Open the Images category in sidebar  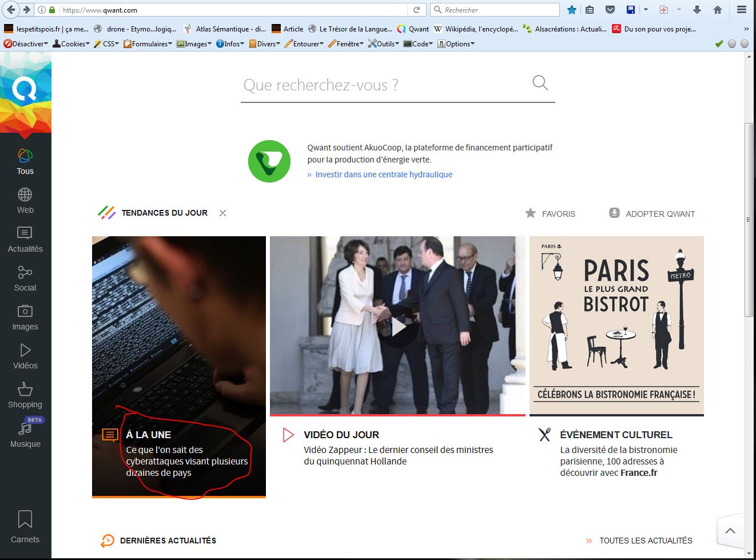25,317
